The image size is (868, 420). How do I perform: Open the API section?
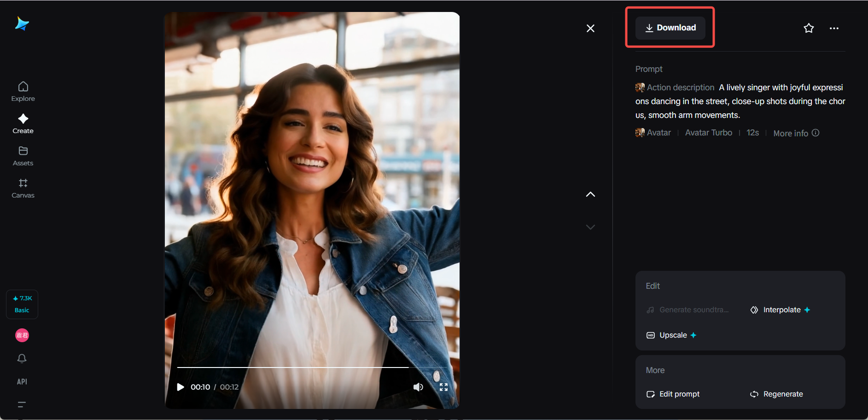(22, 381)
